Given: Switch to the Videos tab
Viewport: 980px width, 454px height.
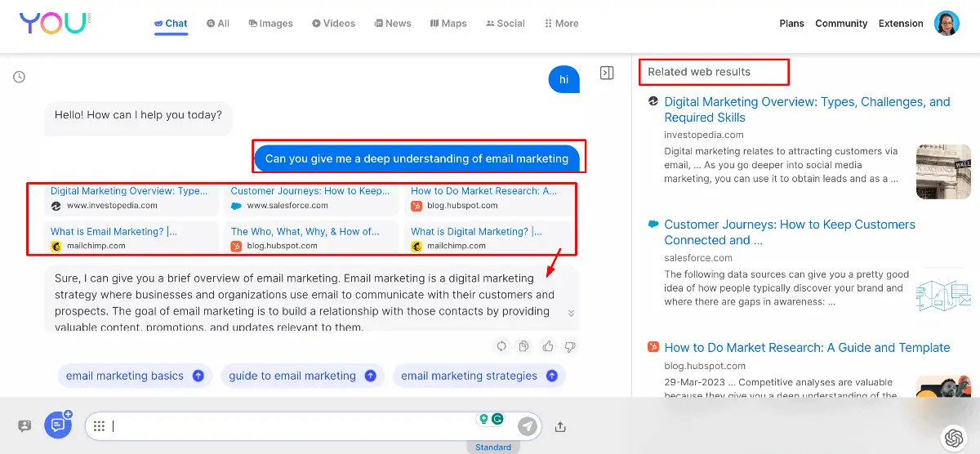Looking at the screenshot, I should click(x=333, y=24).
